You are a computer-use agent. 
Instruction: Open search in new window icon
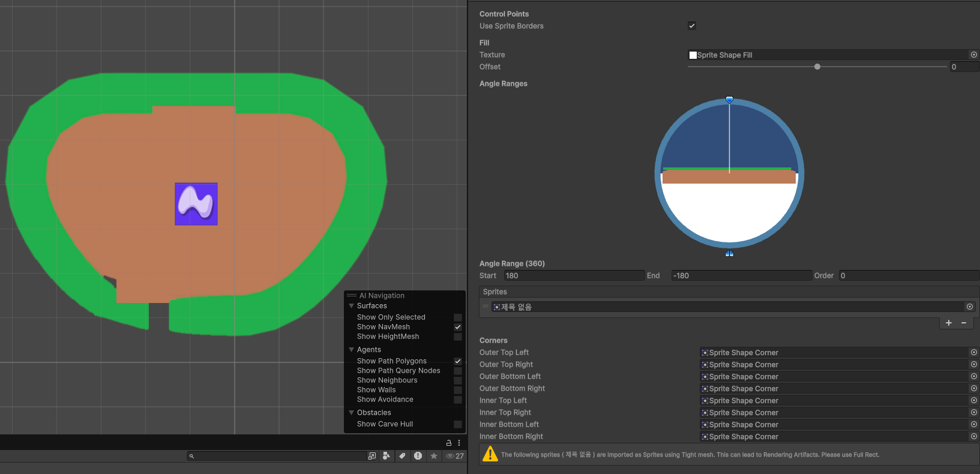(x=372, y=456)
